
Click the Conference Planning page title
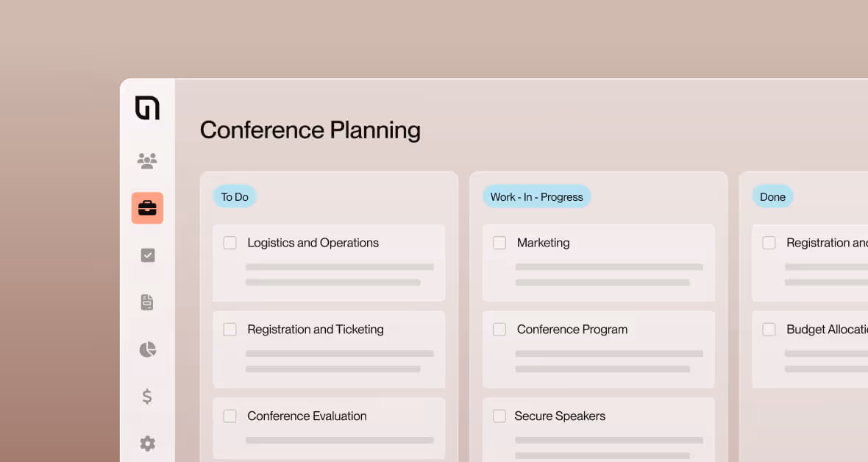pyautogui.click(x=310, y=130)
